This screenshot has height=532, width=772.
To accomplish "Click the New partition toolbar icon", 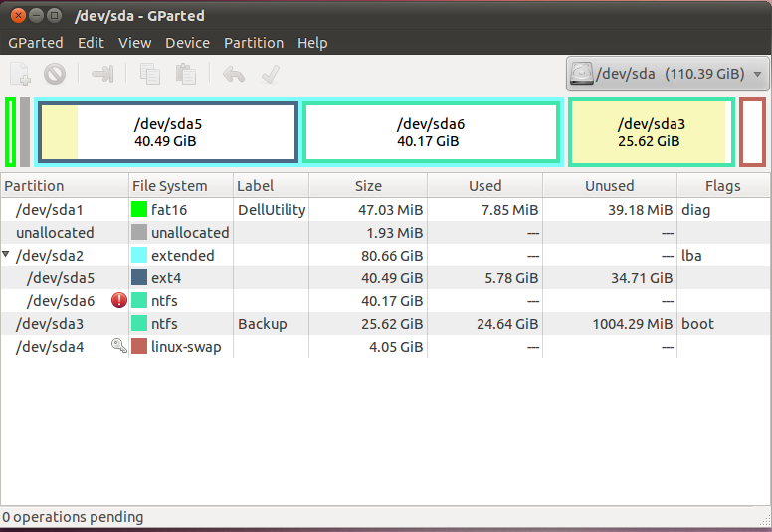I will [20, 74].
